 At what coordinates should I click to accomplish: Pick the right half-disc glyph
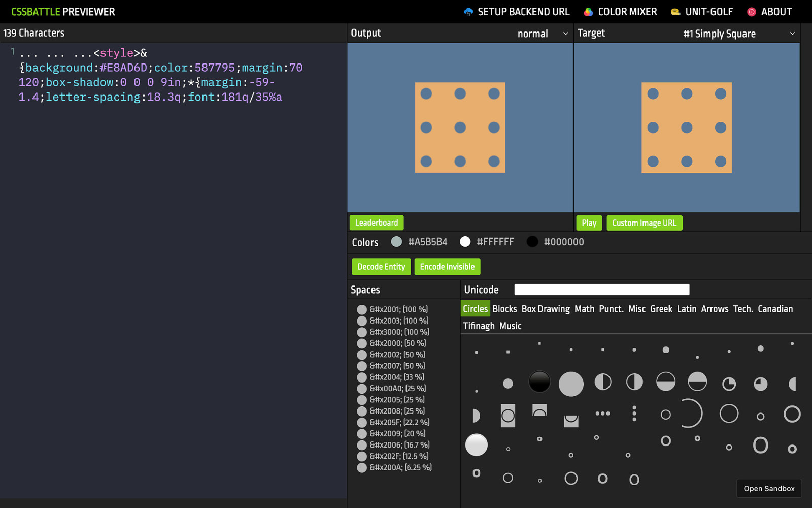click(476, 416)
